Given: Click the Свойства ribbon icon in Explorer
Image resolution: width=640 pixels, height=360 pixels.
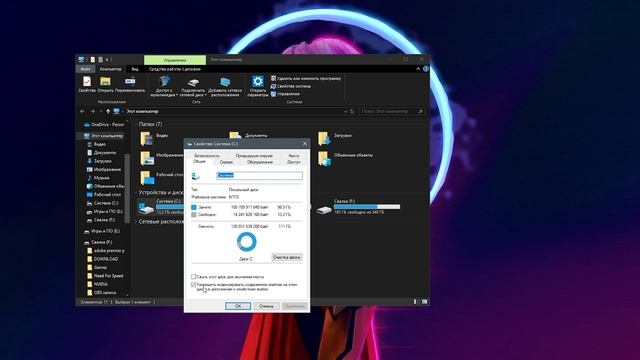Looking at the screenshot, I should (x=87, y=84).
